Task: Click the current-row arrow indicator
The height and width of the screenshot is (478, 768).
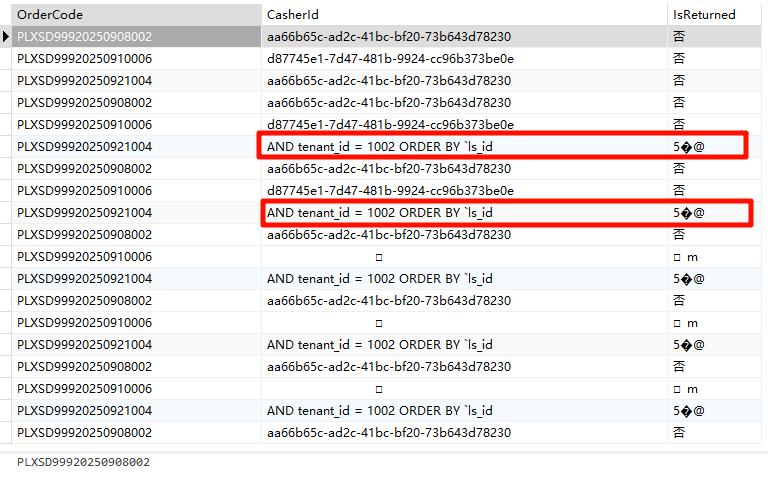Action: [x=6, y=37]
